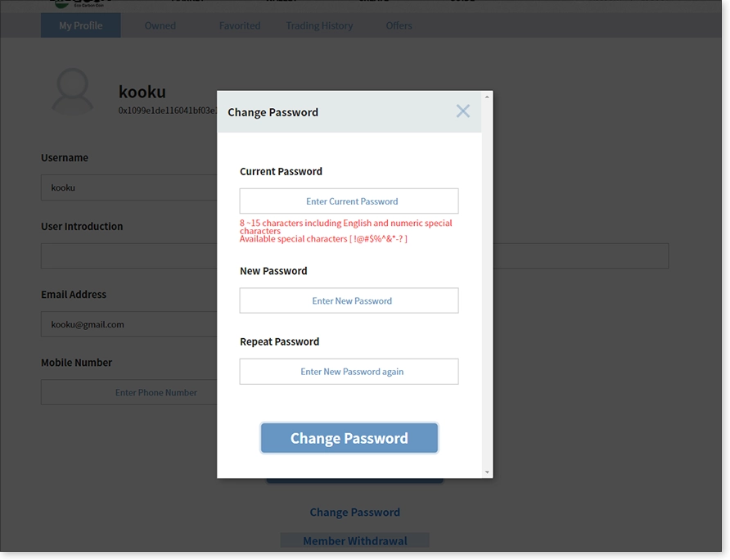Click the modal scrollbar down arrow
Image resolution: width=730 pixels, height=560 pixels.
[487, 472]
